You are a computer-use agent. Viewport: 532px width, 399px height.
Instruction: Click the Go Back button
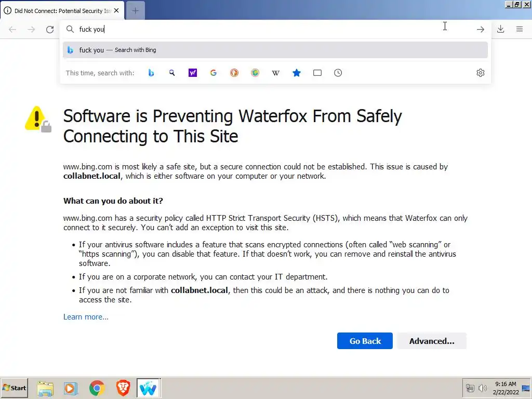tap(365, 341)
